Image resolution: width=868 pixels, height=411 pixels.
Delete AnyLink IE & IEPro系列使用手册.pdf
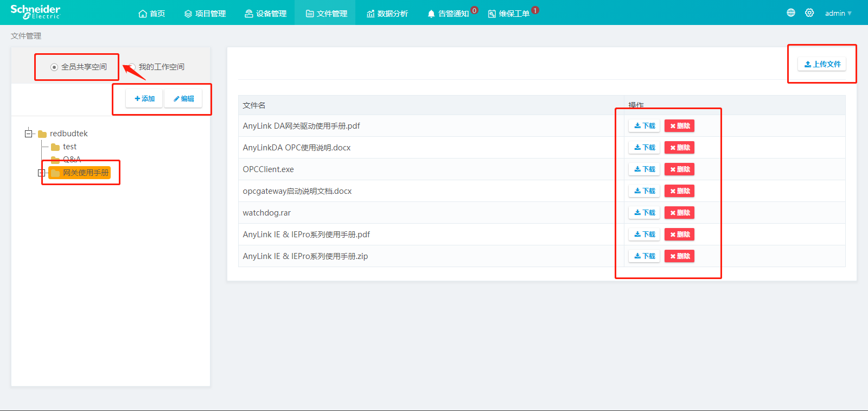click(680, 235)
